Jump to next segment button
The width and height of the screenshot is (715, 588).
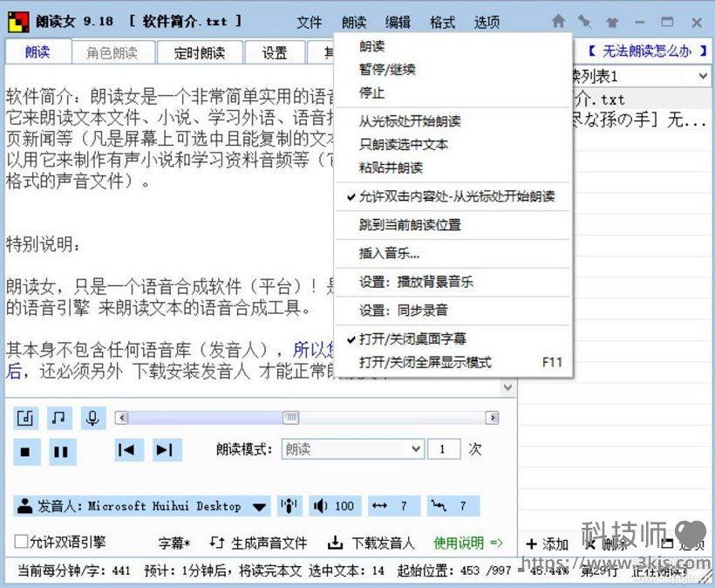tap(167, 450)
